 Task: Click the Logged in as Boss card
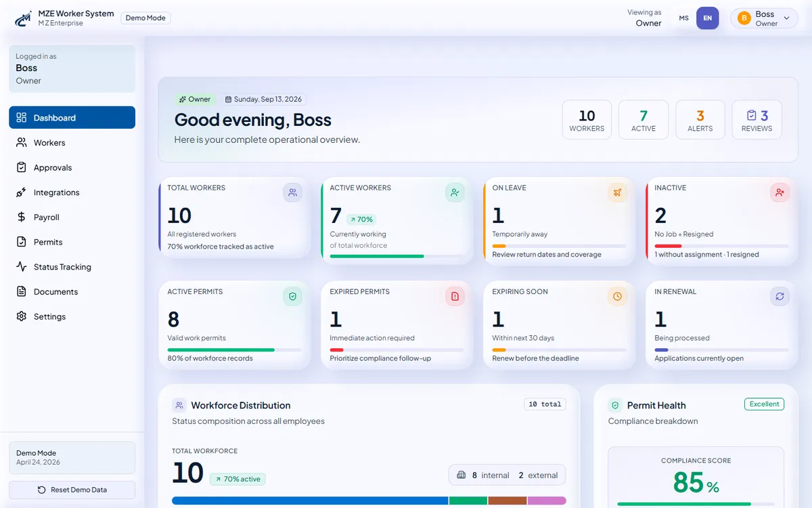(x=72, y=68)
